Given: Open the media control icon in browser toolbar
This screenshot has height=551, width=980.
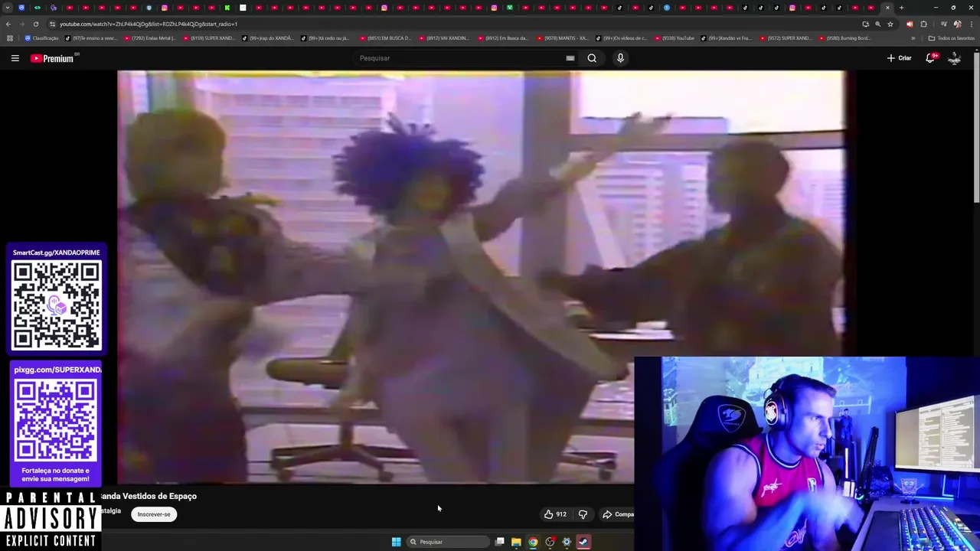Looking at the screenshot, I should click(x=943, y=24).
